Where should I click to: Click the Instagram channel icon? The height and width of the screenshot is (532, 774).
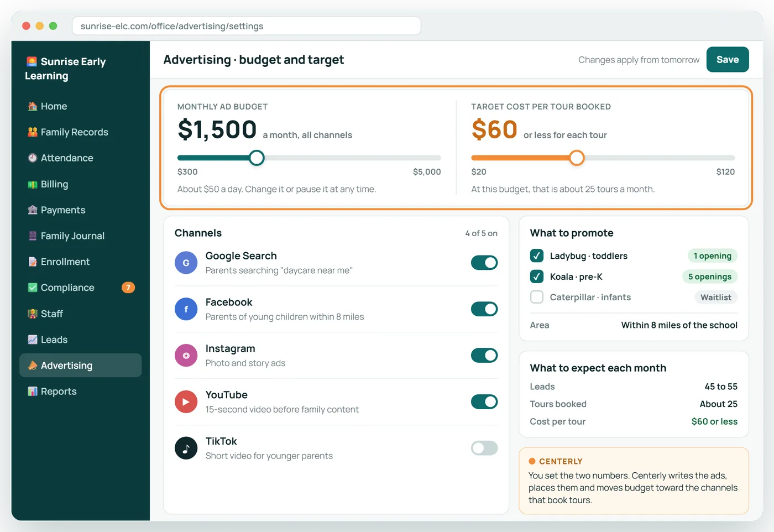coord(186,356)
